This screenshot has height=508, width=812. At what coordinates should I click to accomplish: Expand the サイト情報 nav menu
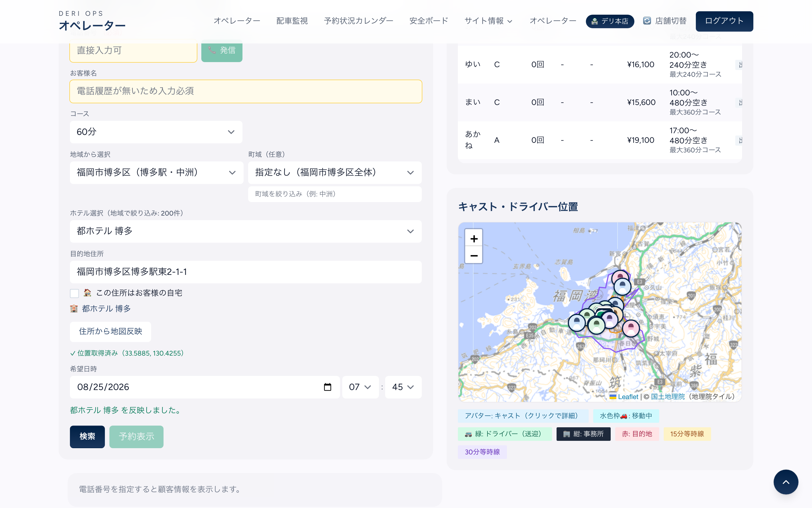(x=488, y=21)
